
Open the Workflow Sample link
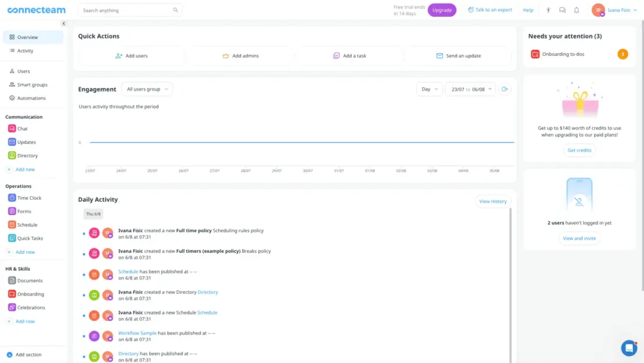pyautogui.click(x=137, y=333)
